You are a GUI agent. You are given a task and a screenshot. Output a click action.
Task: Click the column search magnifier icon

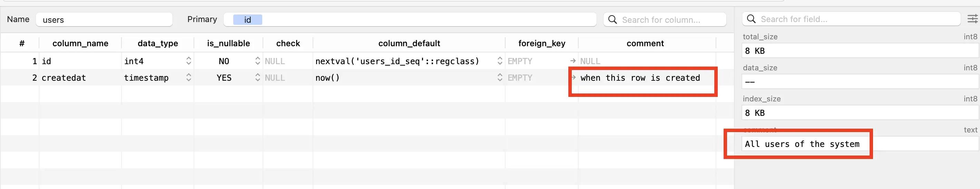click(612, 19)
